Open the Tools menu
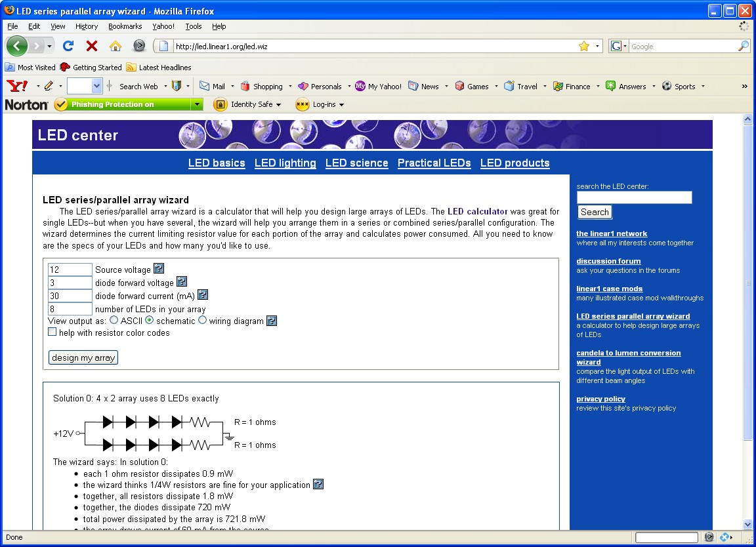The width and height of the screenshot is (756, 547). coord(194,26)
